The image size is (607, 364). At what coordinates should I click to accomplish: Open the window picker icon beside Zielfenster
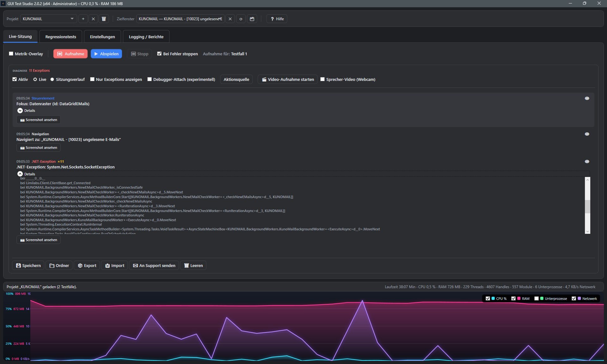pyautogui.click(x=252, y=19)
